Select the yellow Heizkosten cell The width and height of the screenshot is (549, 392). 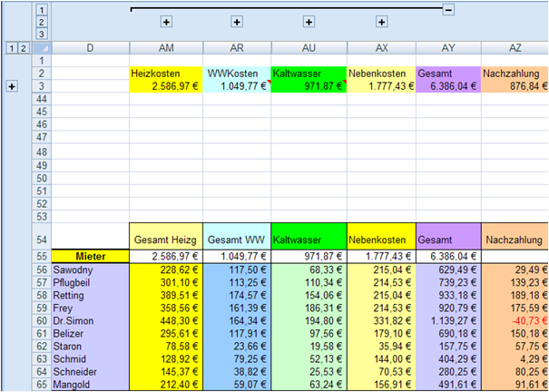166,73
